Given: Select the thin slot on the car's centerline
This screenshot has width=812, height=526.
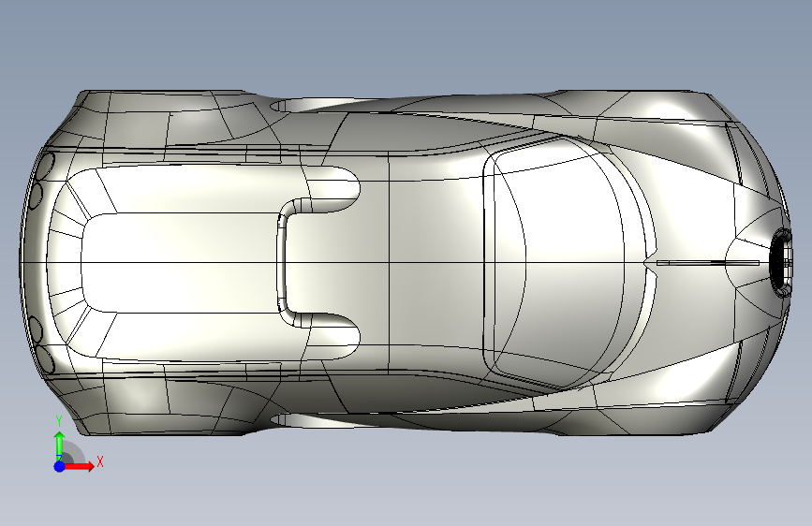Looking at the screenshot, I should click(708, 263).
